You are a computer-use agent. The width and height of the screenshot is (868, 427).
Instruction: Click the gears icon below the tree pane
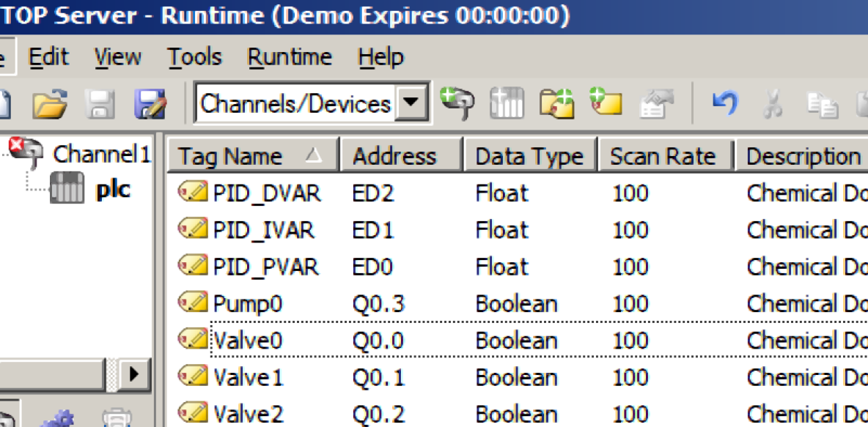pos(59,419)
